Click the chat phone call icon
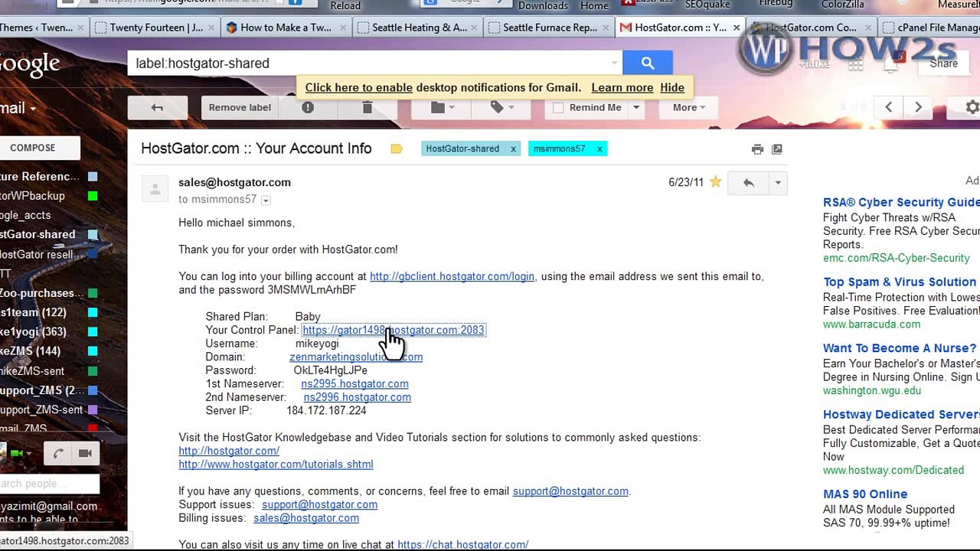The width and height of the screenshot is (980, 551). pyautogui.click(x=57, y=454)
